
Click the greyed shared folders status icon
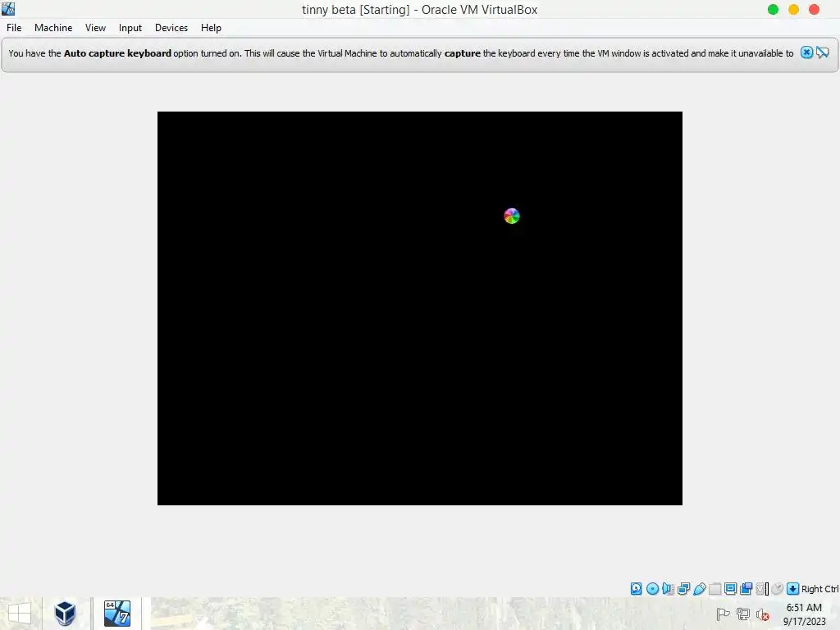coord(714,589)
